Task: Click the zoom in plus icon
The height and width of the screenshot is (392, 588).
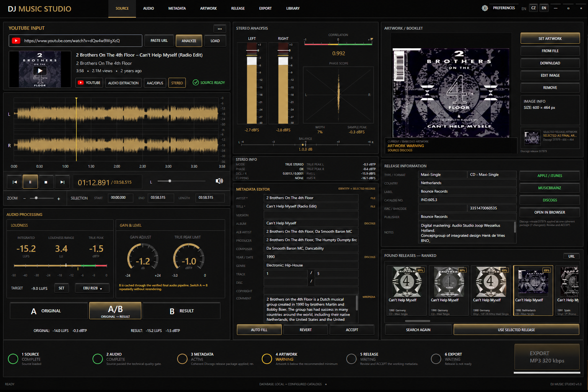Action: pos(59,199)
